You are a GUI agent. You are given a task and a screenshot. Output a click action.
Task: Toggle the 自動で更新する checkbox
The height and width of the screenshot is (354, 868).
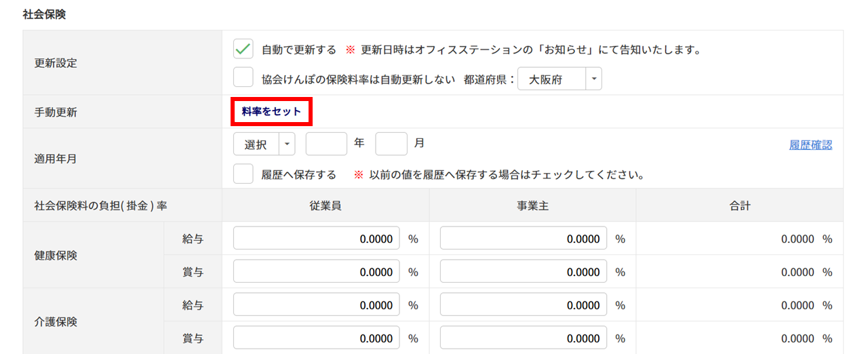pos(243,50)
